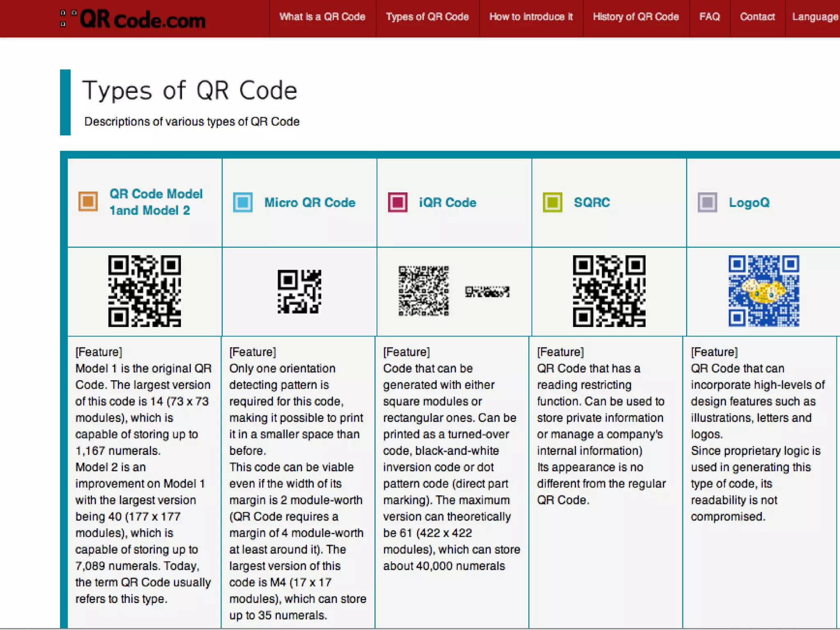Click the colorful LogoQ sample code image
This screenshot has height=630, width=840.
764,291
